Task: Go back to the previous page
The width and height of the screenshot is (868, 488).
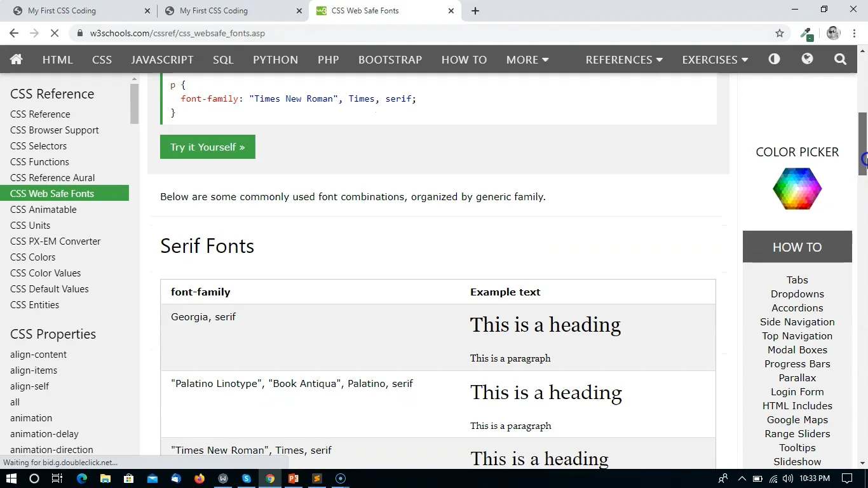Action: point(14,33)
